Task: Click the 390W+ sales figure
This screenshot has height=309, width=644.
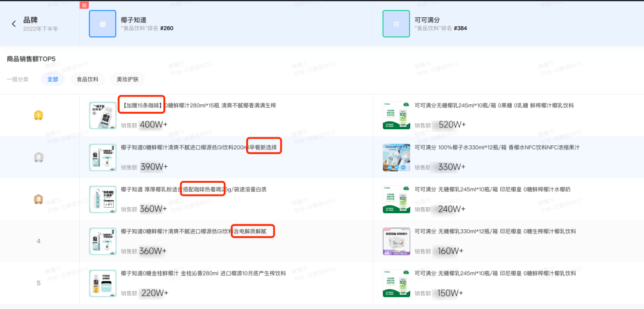Action: click(x=154, y=167)
